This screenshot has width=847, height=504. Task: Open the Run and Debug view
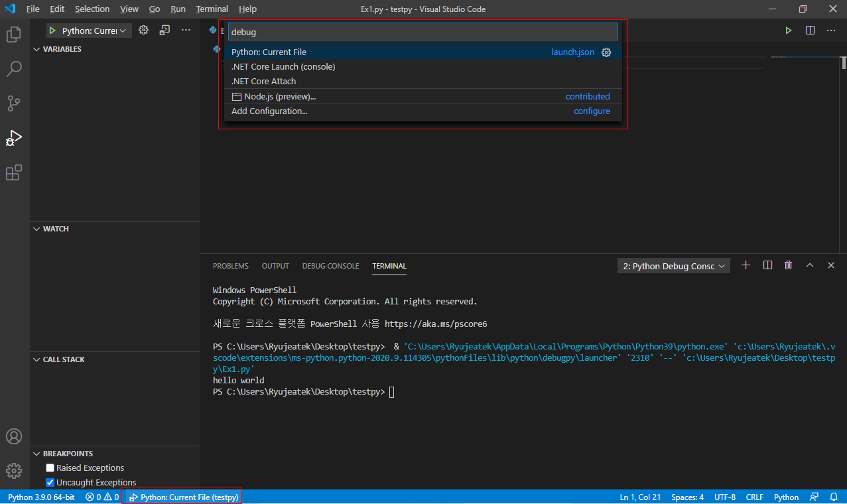point(14,138)
